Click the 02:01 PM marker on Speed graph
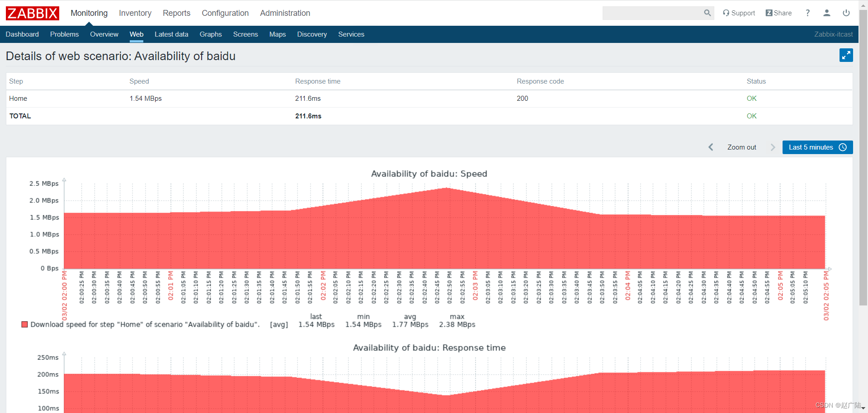Screen dimensions: 868x413 click(x=170, y=286)
